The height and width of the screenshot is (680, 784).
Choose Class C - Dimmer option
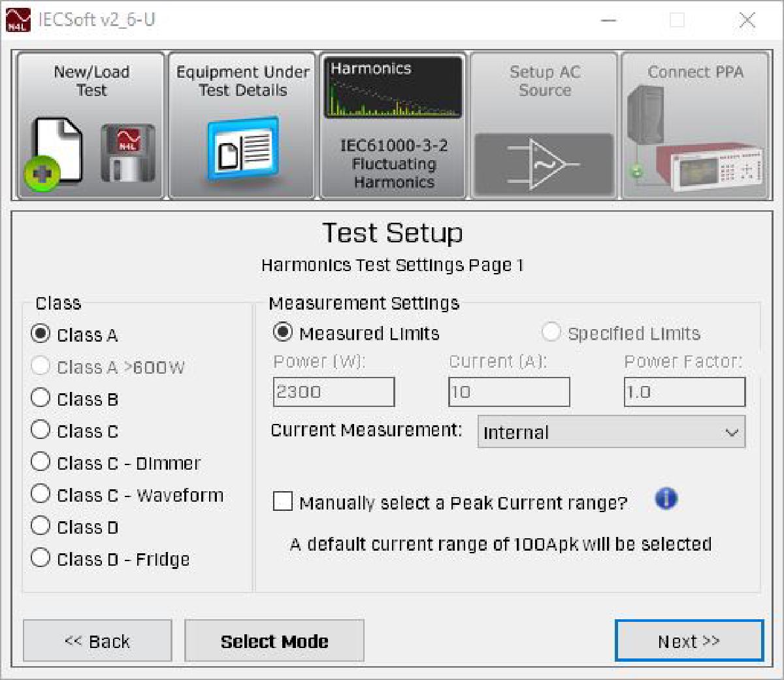(x=41, y=461)
